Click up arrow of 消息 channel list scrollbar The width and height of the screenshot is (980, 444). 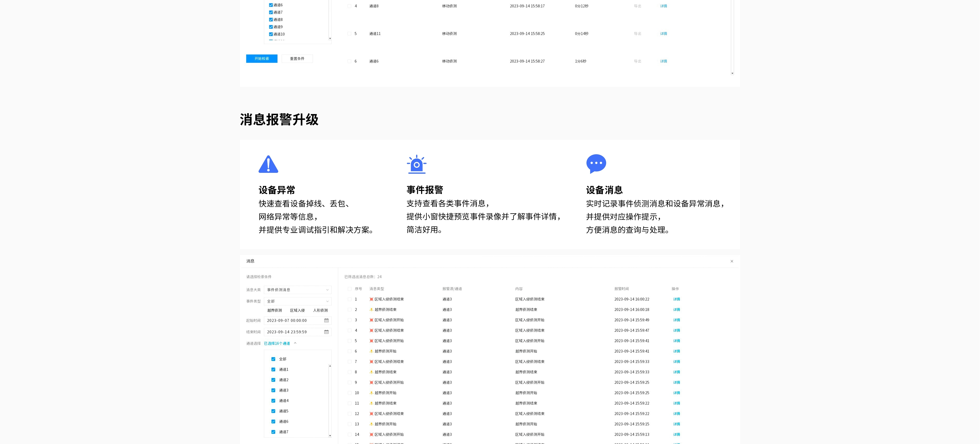330,366
